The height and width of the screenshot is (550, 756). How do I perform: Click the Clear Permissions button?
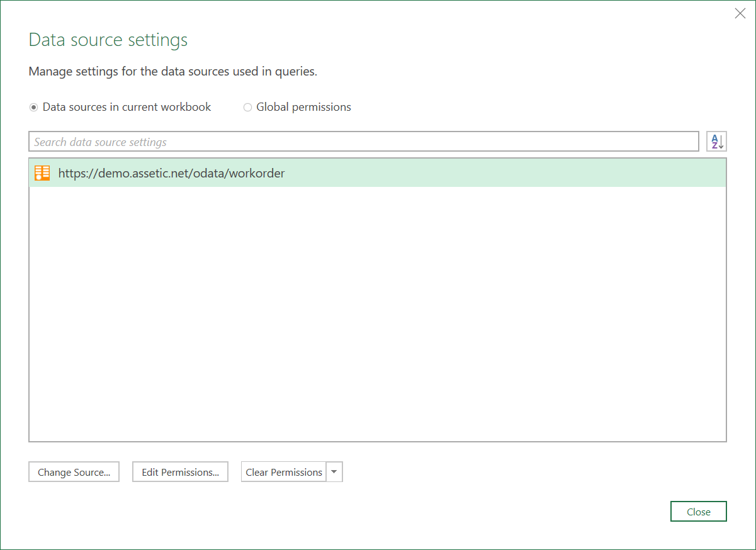pyautogui.click(x=284, y=472)
